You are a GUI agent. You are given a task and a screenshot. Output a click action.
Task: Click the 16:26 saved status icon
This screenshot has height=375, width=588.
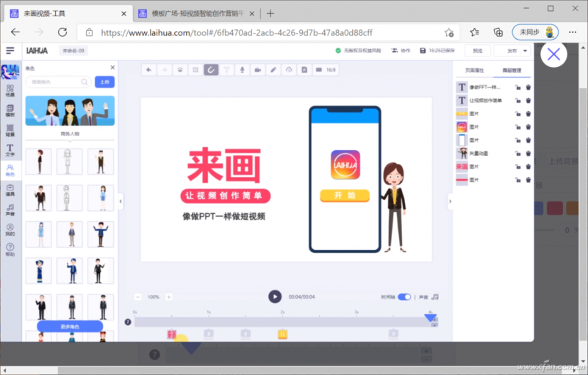[x=423, y=50]
